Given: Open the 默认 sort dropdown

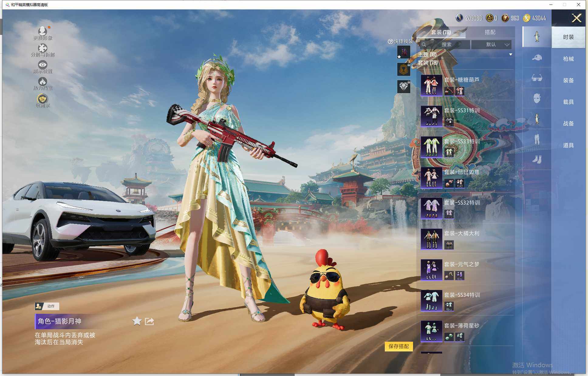Looking at the screenshot, I should pos(491,45).
